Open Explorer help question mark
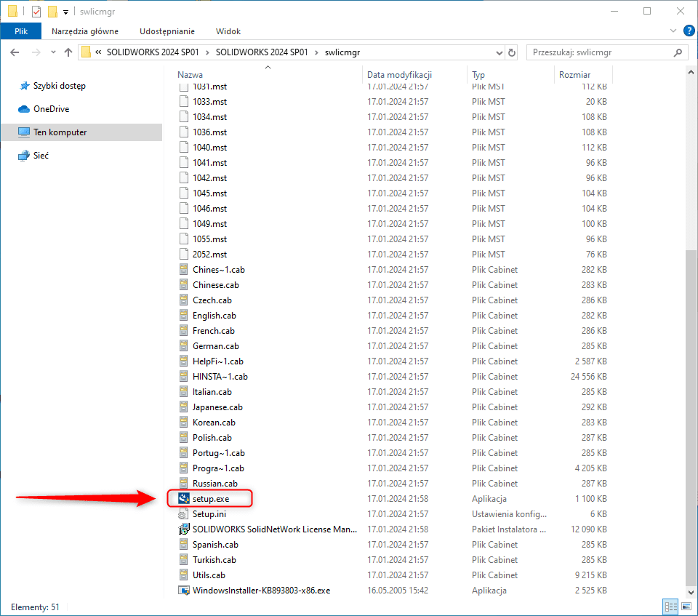Image resolution: width=698 pixels, height=616 pixels. (x=689, y=31)
